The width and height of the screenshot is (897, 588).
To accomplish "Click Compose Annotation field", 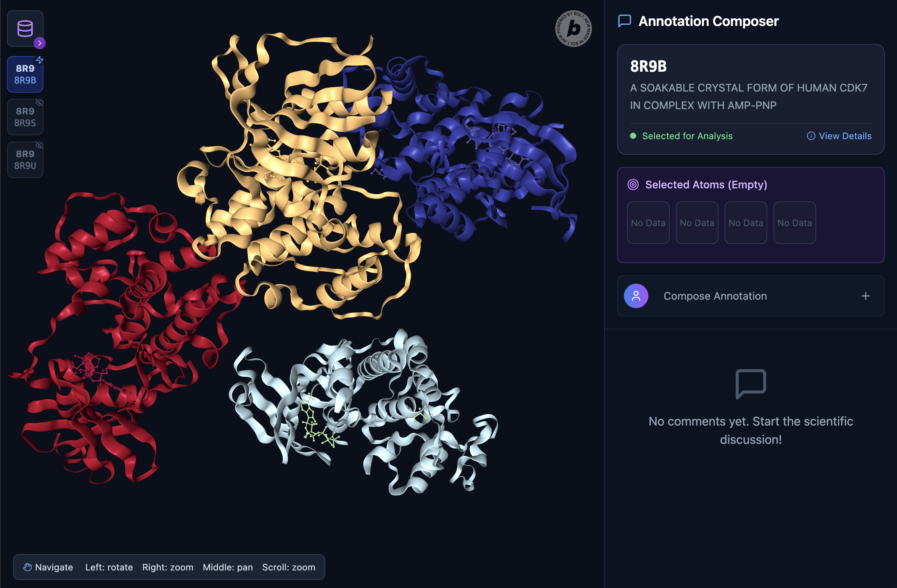I will tap(751, 296).
